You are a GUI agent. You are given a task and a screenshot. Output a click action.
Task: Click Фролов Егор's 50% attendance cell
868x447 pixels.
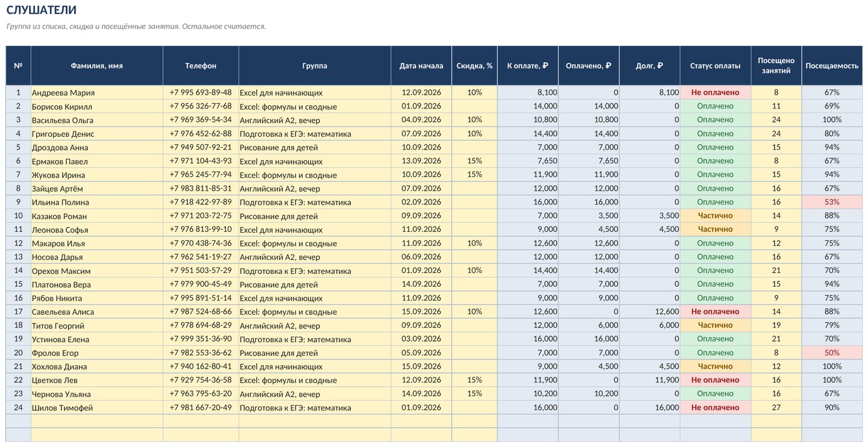(832, 353)
